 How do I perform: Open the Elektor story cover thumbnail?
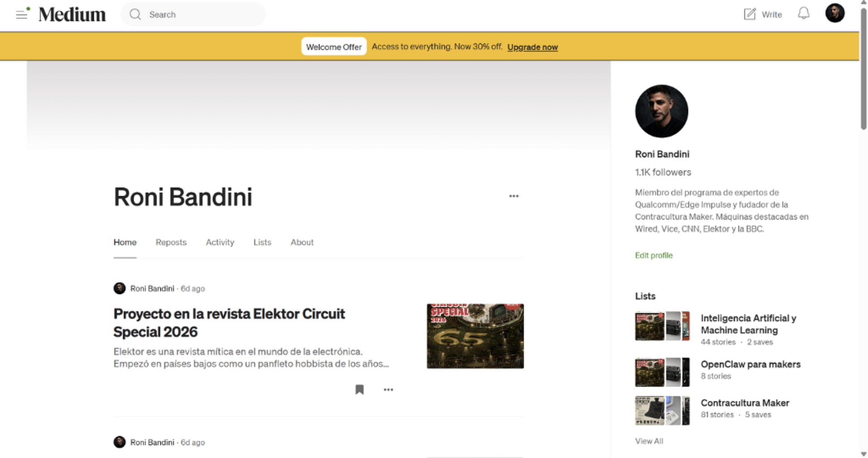pyautogui.click(x=475, y=336)
